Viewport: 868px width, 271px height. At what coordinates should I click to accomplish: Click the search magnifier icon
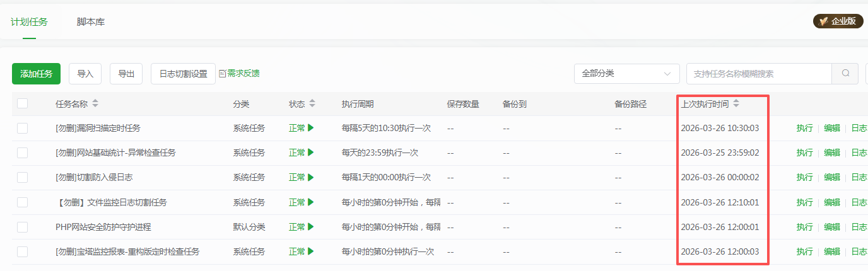(x=845, y=74)
